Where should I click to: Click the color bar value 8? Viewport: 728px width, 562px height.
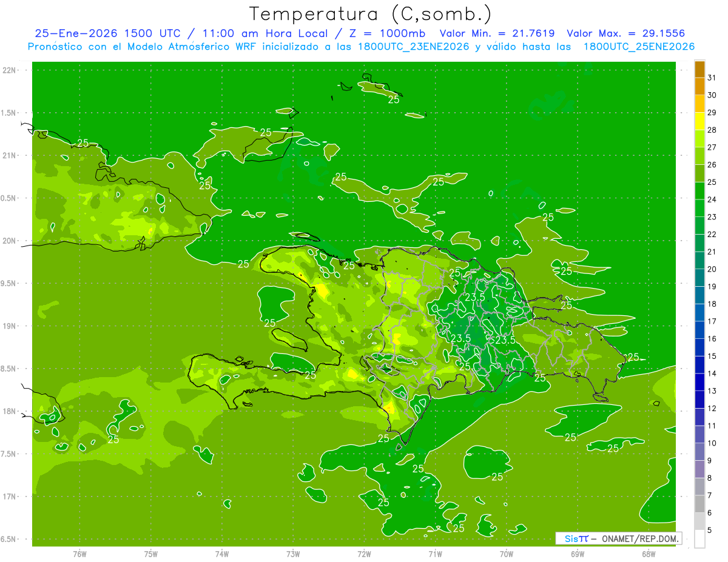[x=710, y=478]
